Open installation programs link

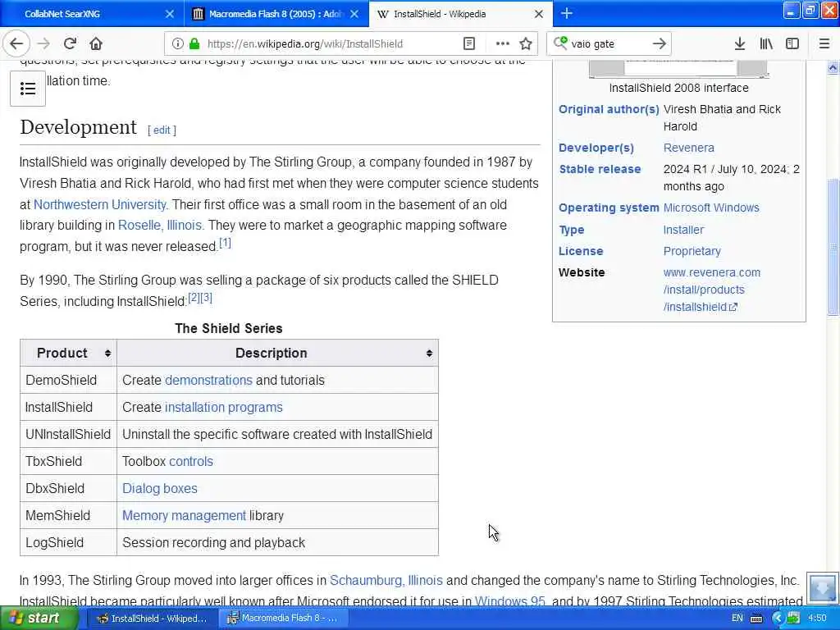coord(223,407)
